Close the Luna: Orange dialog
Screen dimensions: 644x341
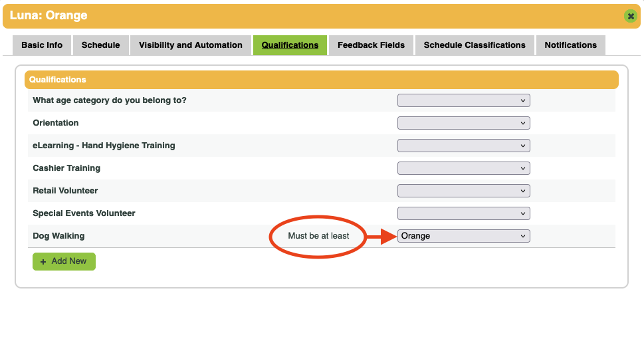[630, 16]
